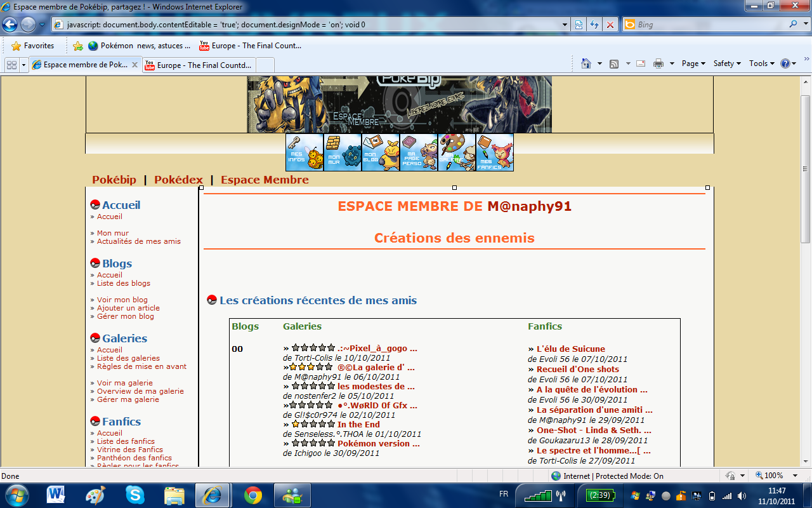Image resolution: width=812 pixels, height=508 pixels.
Task: Launch Paint from the taskbar
Action: click(x=95, y=495)
